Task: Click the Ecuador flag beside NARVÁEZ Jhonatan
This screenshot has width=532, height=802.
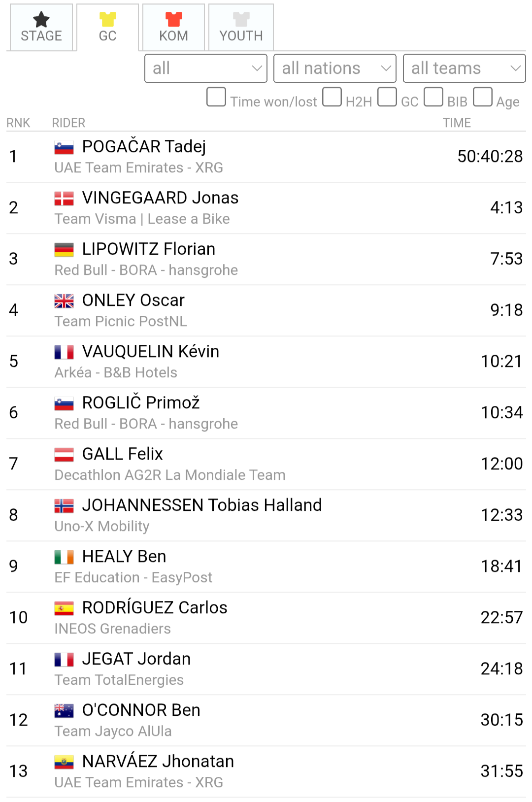Action: (64, 762)
